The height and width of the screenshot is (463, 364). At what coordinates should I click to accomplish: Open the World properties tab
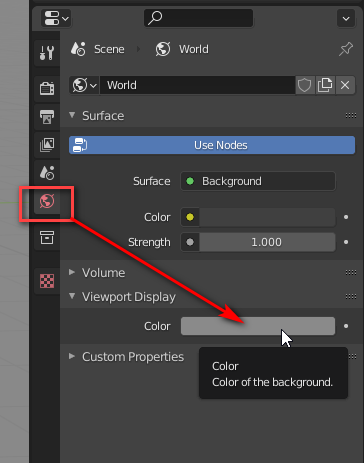(47, 201)
